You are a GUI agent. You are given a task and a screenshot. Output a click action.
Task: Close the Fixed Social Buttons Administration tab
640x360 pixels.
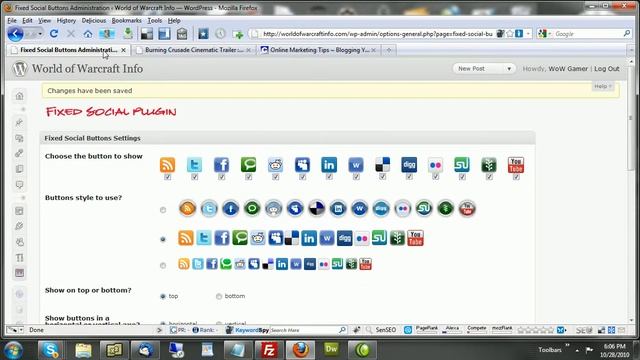(123, 50)
